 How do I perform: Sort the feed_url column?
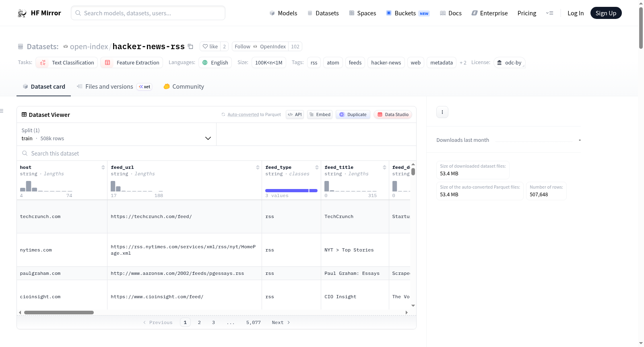258,167
